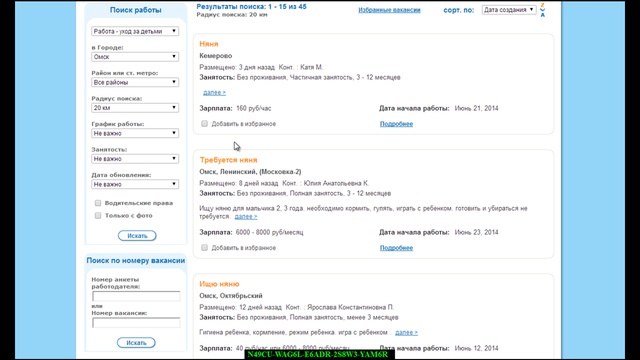Open the 'Няня' vacancy title
Viewport: 640px width, 360px height.
coord(209,44)
